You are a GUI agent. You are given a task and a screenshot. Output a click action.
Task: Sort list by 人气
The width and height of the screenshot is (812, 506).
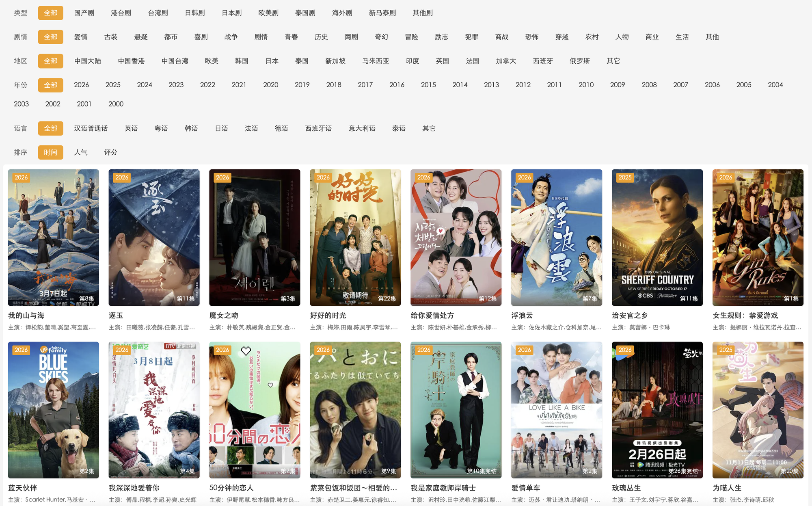(x=80, y=152)
